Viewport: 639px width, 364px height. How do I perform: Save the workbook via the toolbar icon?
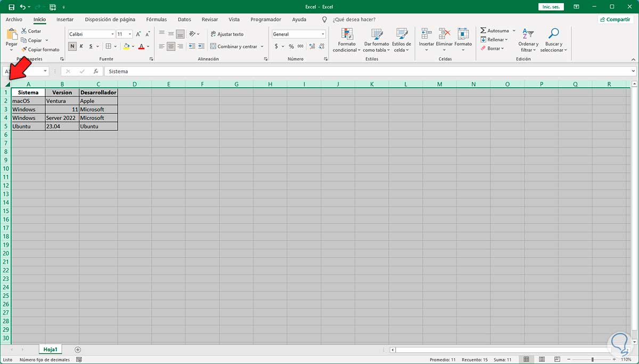click(x=12, y=7)
